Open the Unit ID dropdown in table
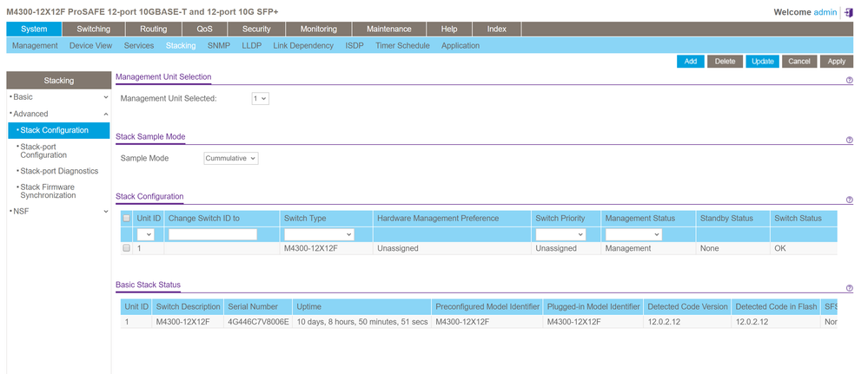Image resolution: width=868 pixels, height=374 pixels. (x=146, y=234)
